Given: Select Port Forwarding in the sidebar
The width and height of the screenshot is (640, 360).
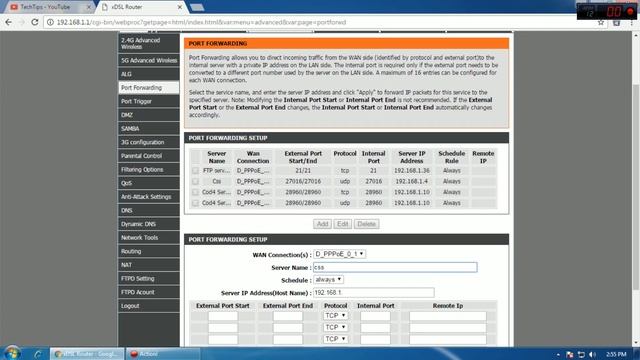Looking at the screenshot, I should pos(149,88).
